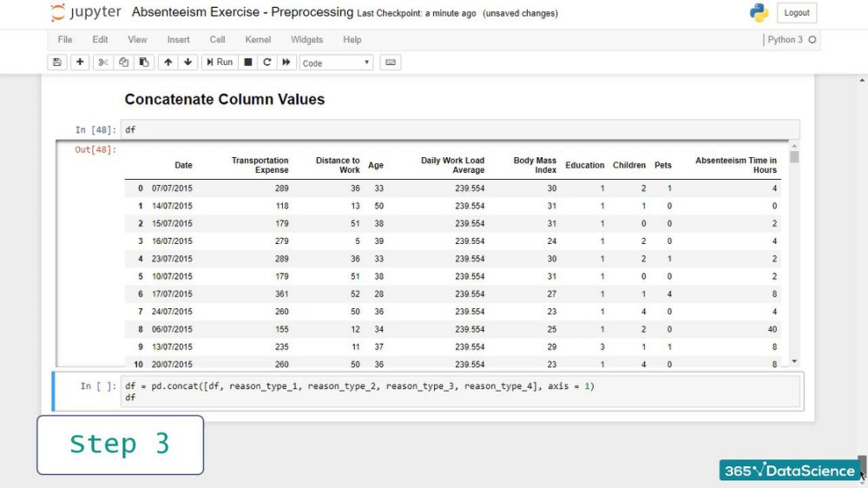The width and height of the screenshot is (868, 488).
Task: Insert a cell below with the plus icon
Action: pyautogui.click(x=80, y=62)
